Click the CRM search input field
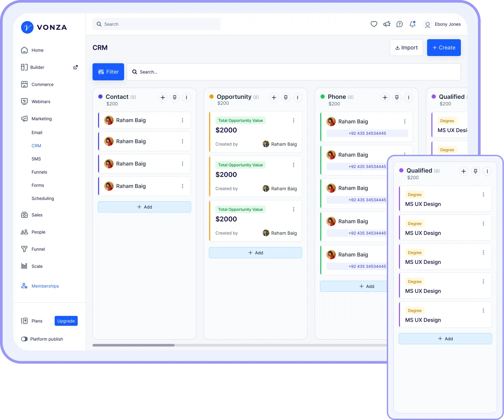This screenshot has width=504, height=420. pos(293,72)
